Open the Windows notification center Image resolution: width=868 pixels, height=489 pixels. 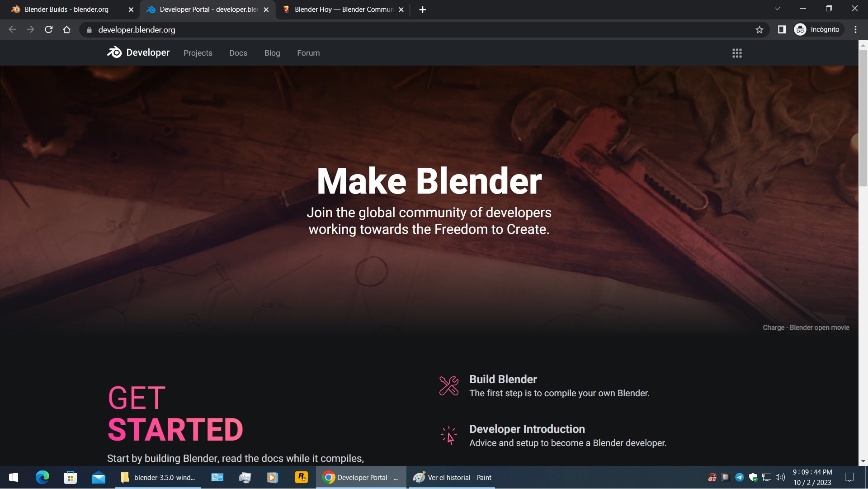coord(849,478)
